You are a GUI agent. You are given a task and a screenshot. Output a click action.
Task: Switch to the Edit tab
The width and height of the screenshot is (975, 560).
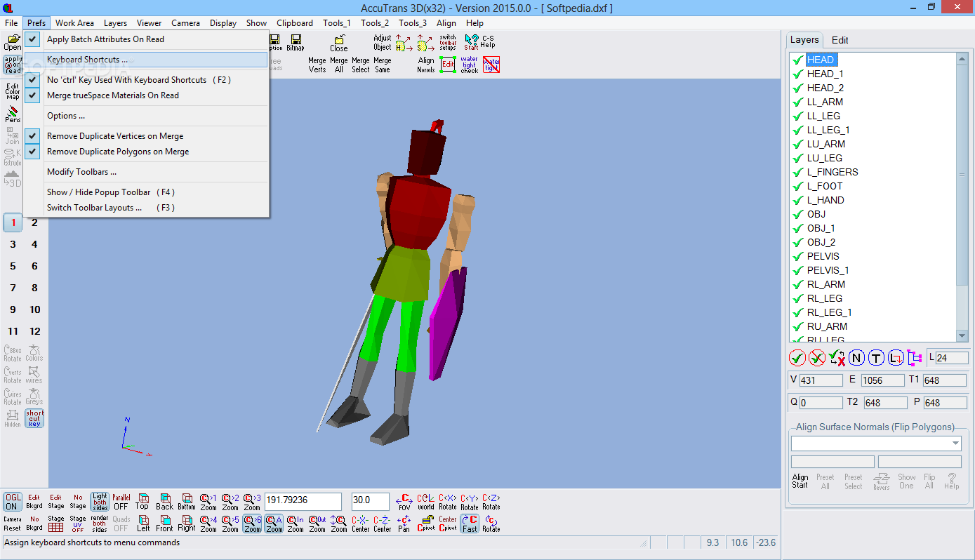click(840, 40)
